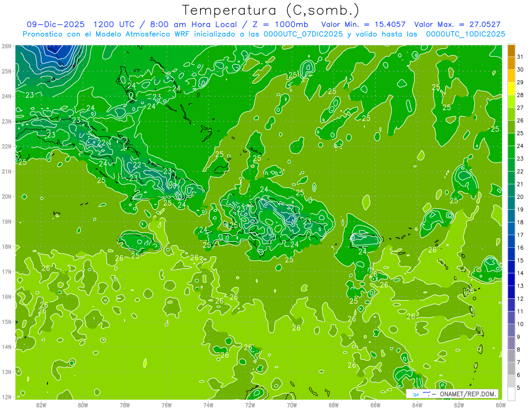
Task: Click the 'Temperatura (C,somb.)' map title
Action: pos(270,10)
